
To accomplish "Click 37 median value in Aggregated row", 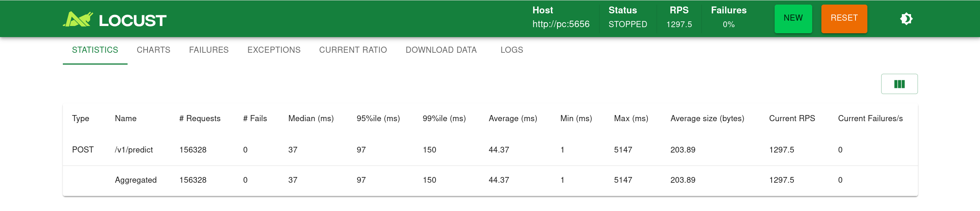I will [293, 180].
